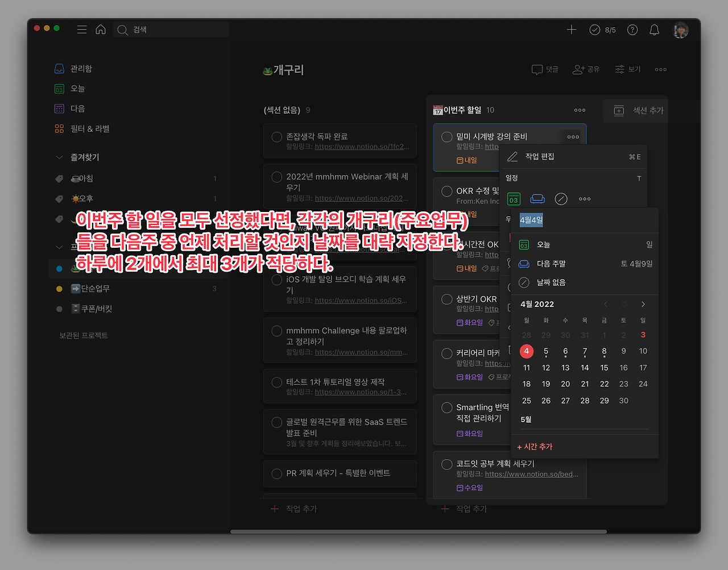Open the notion link under 코드잇 공부 계획
728x570 pixels.
(x=532, y=474)
